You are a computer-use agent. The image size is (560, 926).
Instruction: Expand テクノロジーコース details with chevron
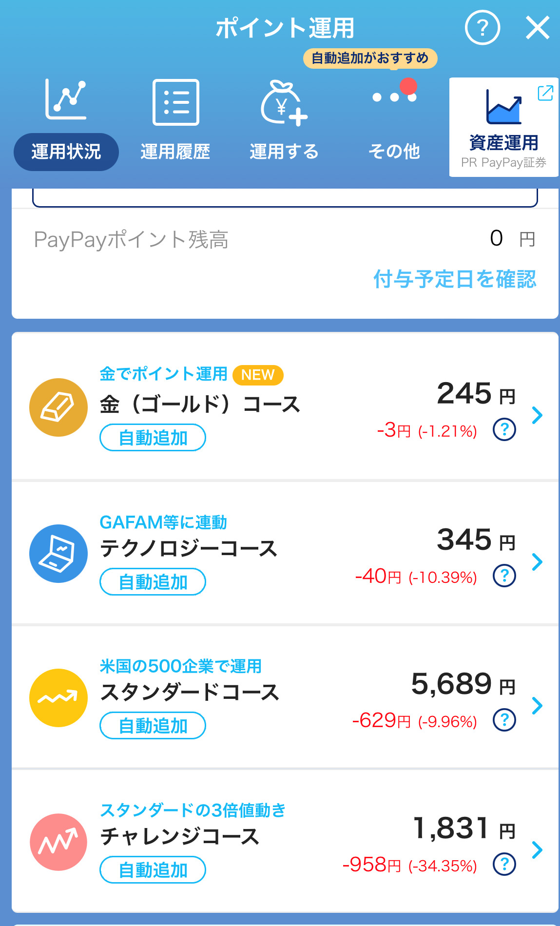pos(537,561)
